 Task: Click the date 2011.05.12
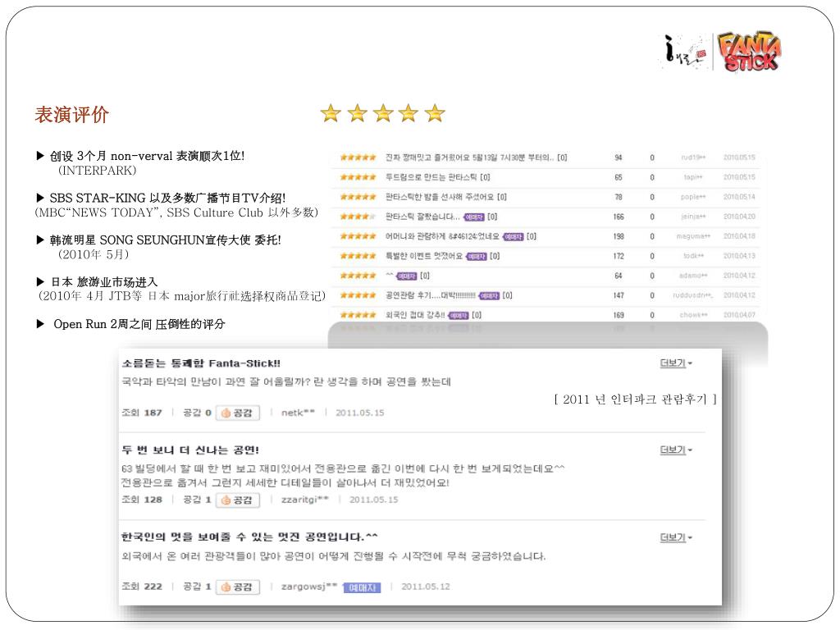click(x=426, y=587)
